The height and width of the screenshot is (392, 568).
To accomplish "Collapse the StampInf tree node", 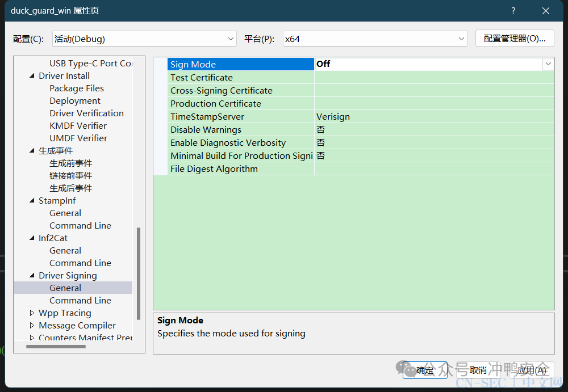I will point(32,200).
